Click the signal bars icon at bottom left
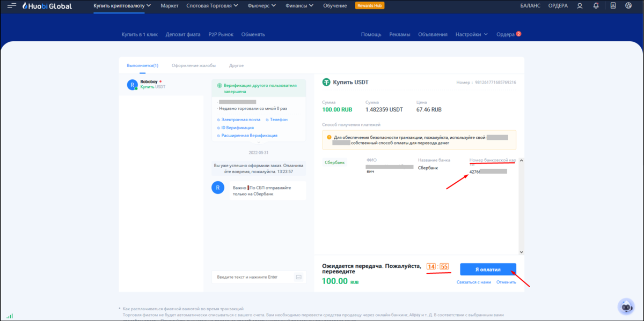644x321 pixels. click(10, 316)
